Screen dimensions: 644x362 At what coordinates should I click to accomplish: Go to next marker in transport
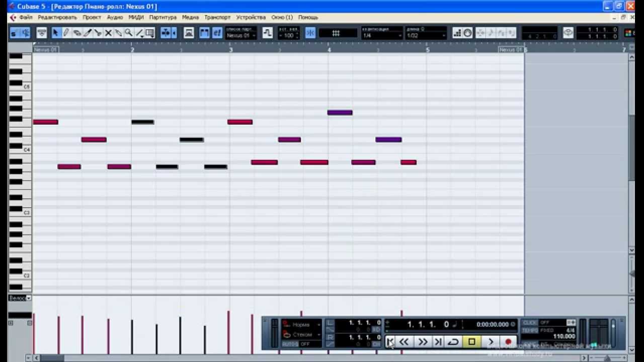pos(438,342)
